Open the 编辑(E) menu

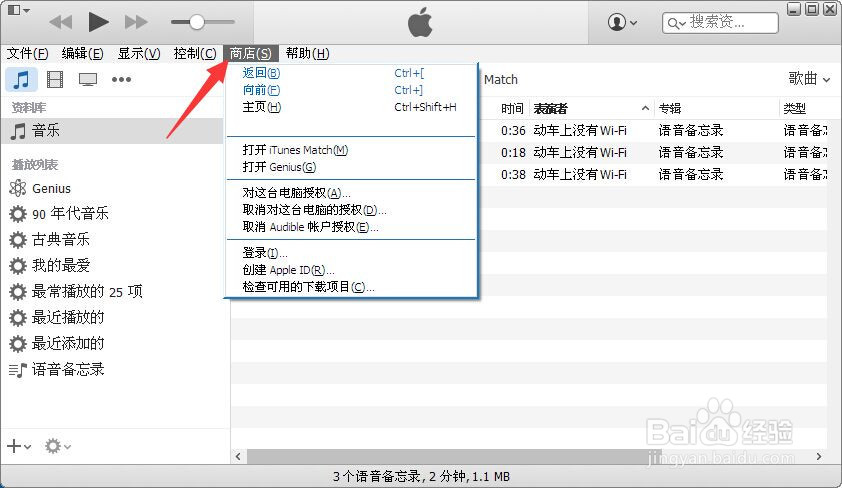(x=83, y=53)
